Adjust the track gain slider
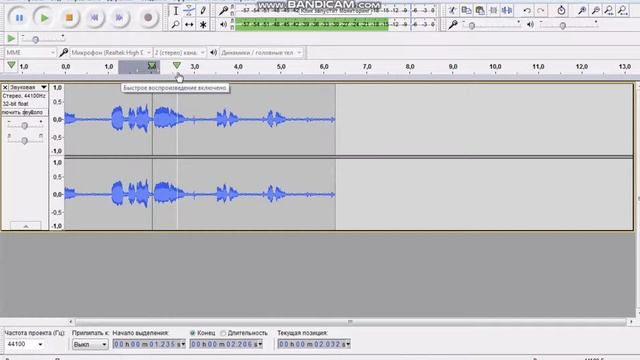The height and width of the screenshot is (360, 640). 25,126
